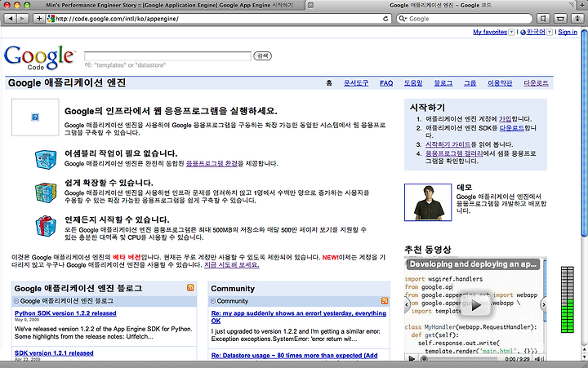The height and width of the screenshot is (368, 588).
Task: Click 가입 link in 시작하기
Action: (506, 119)
